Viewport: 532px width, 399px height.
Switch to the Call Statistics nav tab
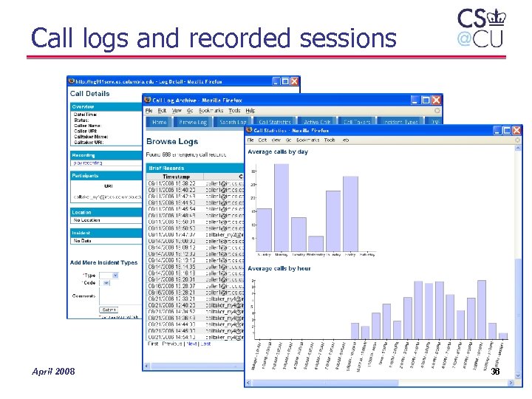(x=274, y=121)
